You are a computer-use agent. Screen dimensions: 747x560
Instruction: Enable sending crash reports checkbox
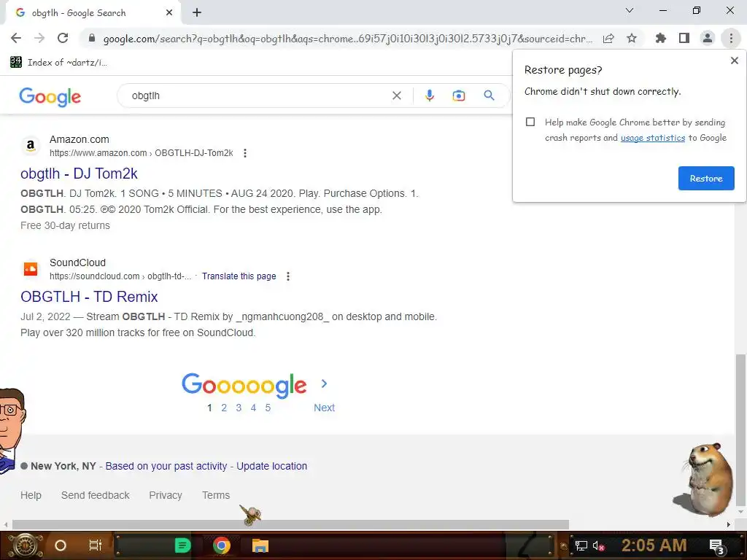(x=530, y=122)
